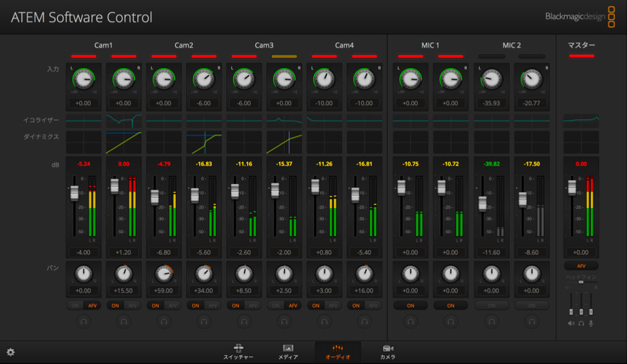The height and width of the screenshot is (364, 627).
Task: Open Cam1 right equalizer curve
Action: pos(123,121)
